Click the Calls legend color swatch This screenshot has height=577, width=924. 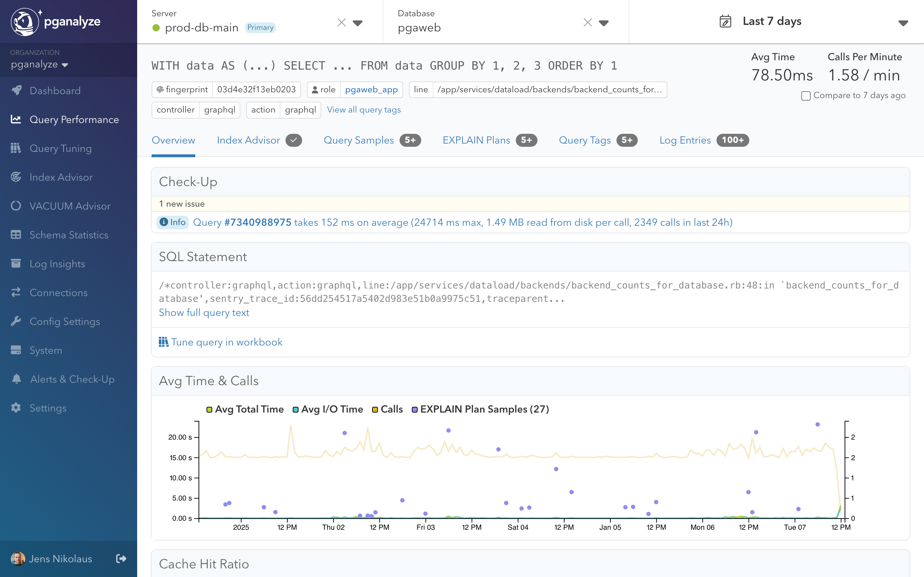(375, 409)
